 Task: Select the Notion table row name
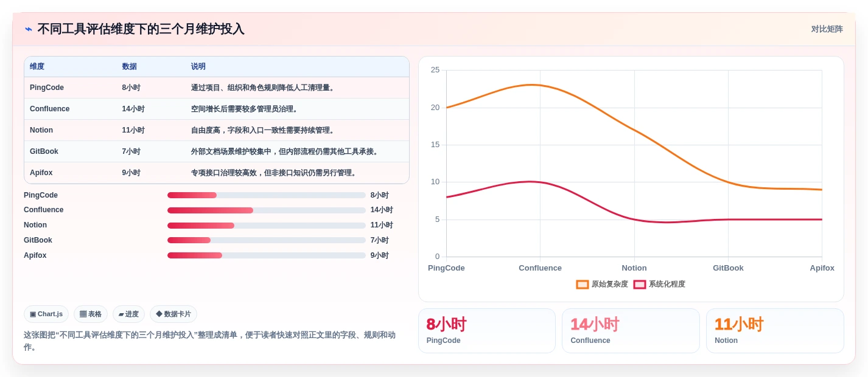(41, 130)
